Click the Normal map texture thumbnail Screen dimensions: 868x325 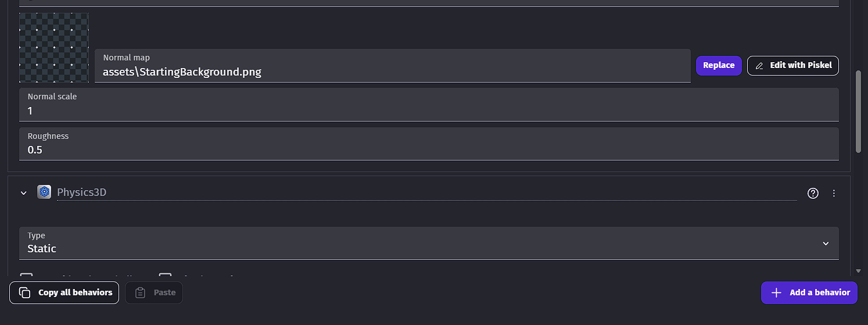(x=54, y=48)
